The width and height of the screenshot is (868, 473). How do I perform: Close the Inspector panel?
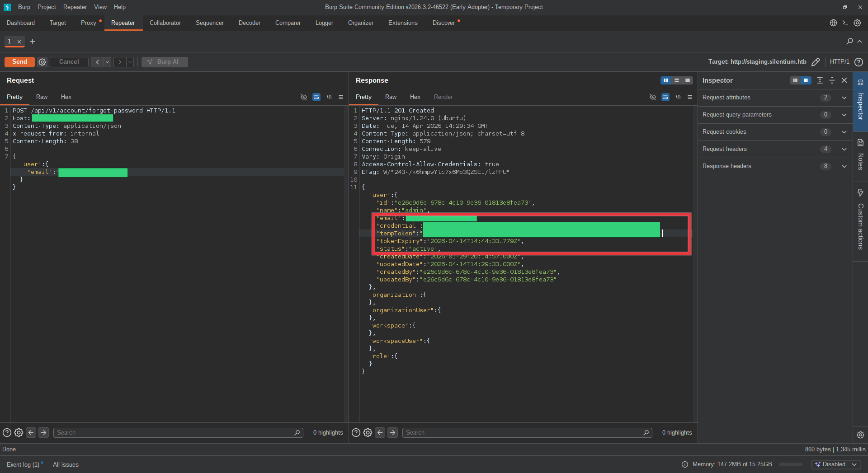pyautogui.click(x=844, y=80)
